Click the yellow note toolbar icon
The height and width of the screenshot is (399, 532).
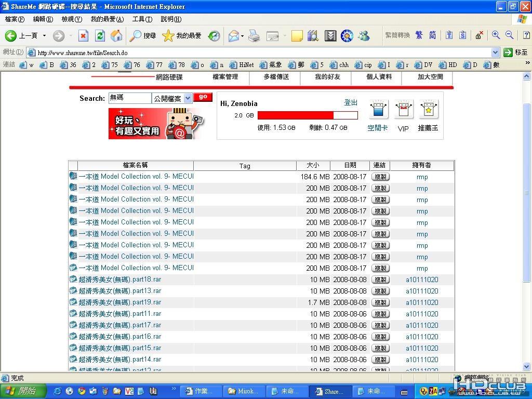click(297, 36)
